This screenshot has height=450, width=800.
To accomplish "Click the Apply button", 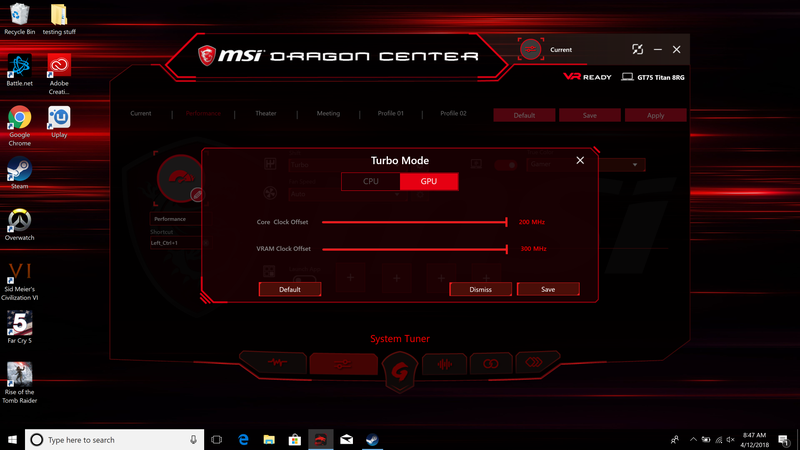I will tap(656, 115).
